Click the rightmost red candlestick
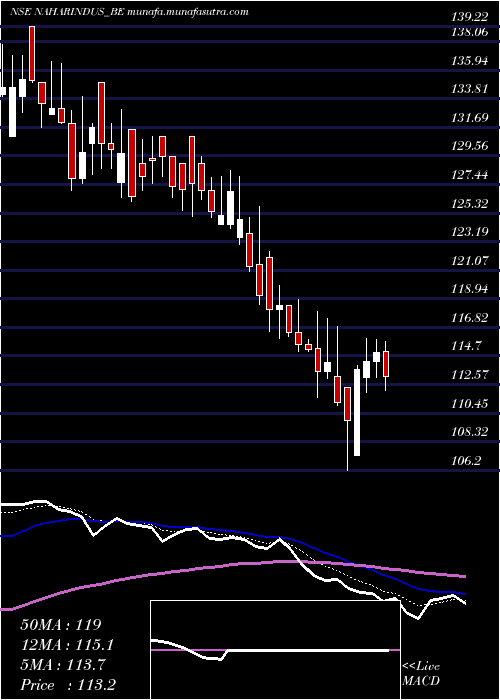Image resolution: width=500 pixels, height=700 pixels. click(x=386, y=364)
